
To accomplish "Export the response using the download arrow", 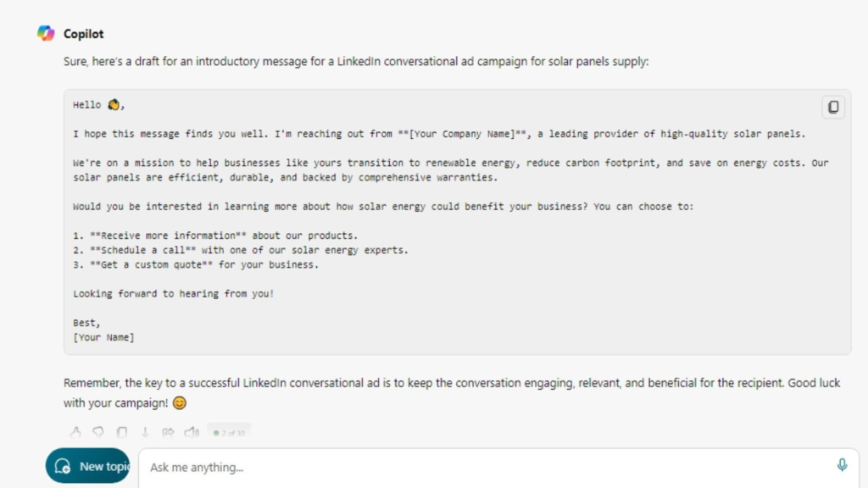I will (145, 432).
